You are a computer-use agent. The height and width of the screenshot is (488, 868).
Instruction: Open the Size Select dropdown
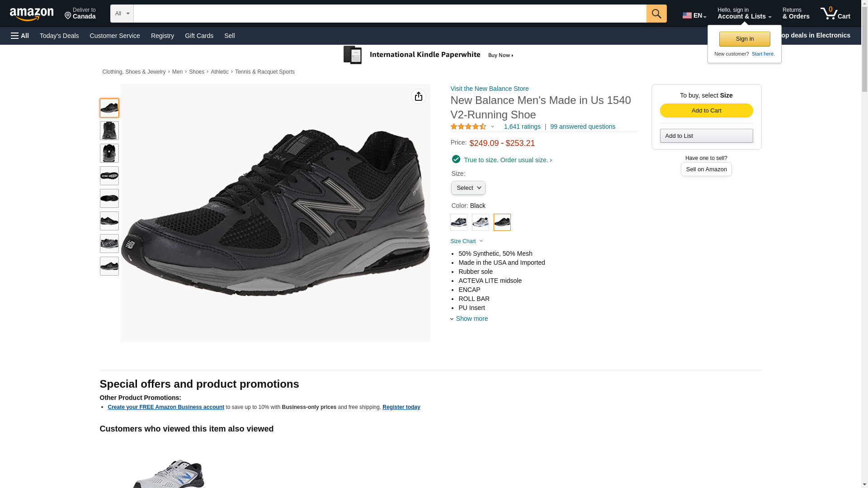pos(468,188)
